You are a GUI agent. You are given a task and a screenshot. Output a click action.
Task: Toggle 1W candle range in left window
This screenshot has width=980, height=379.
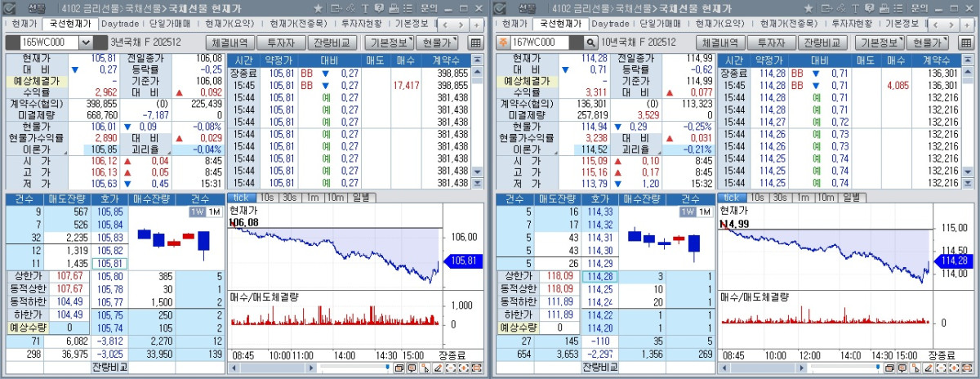point(198,212)
